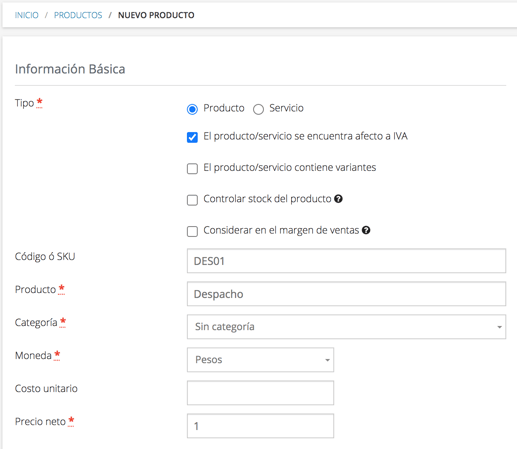Click the Información Básica section heading
517x449 pixels.
pos(70,69)
